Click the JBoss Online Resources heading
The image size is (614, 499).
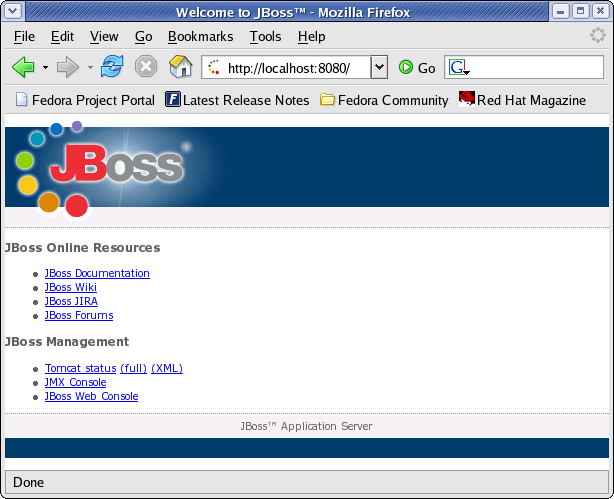[x=82, y=248]
